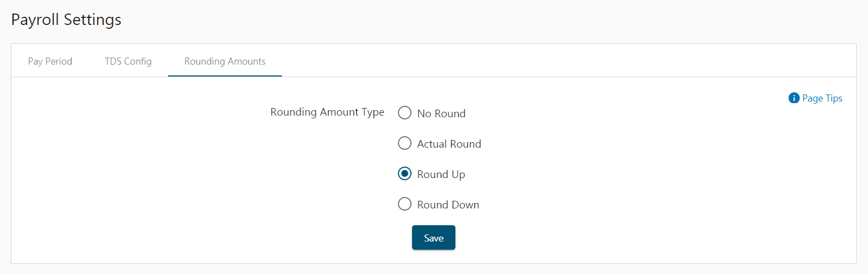Click the word 'Tips' in Page Tips
The width and height of the screenshot is (868, 273).
tap(834, 98)
